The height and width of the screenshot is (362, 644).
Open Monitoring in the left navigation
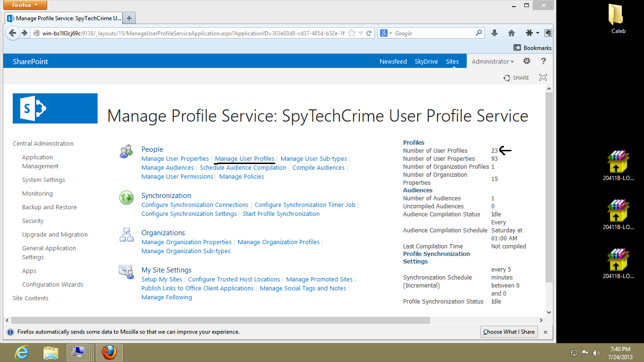click(37, 194)
